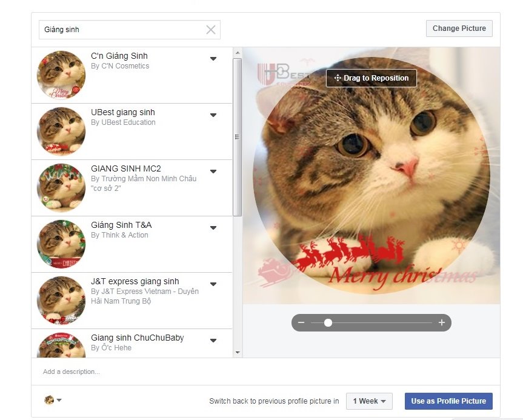Open the "J&T express giang sinh" options menu

[x=213, y=283]
